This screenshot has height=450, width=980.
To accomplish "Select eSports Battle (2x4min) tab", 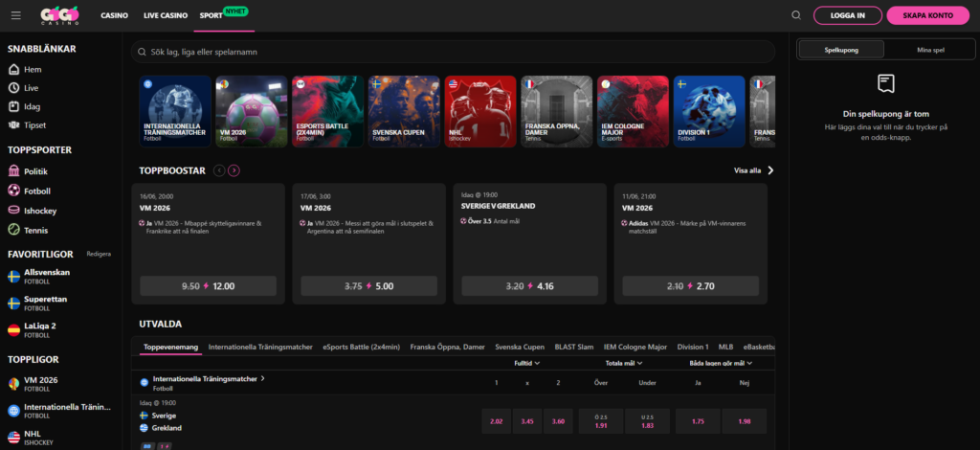I will coord(361,347).
